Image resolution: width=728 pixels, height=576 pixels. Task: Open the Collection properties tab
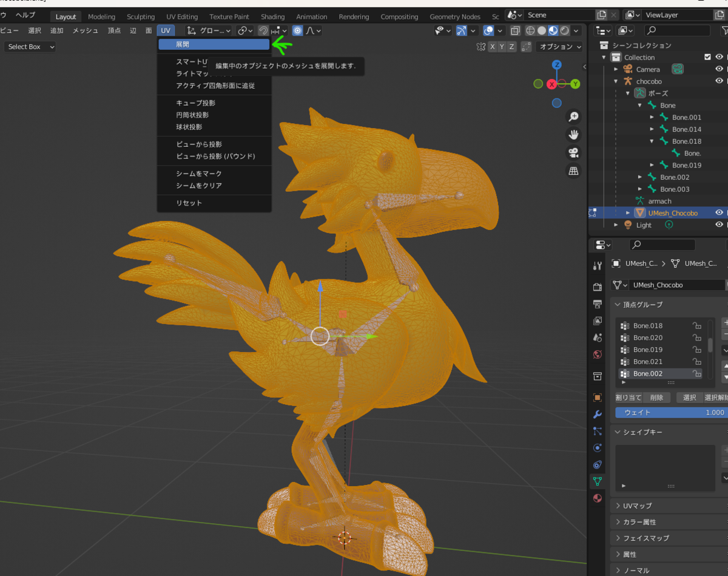point(598,376)
